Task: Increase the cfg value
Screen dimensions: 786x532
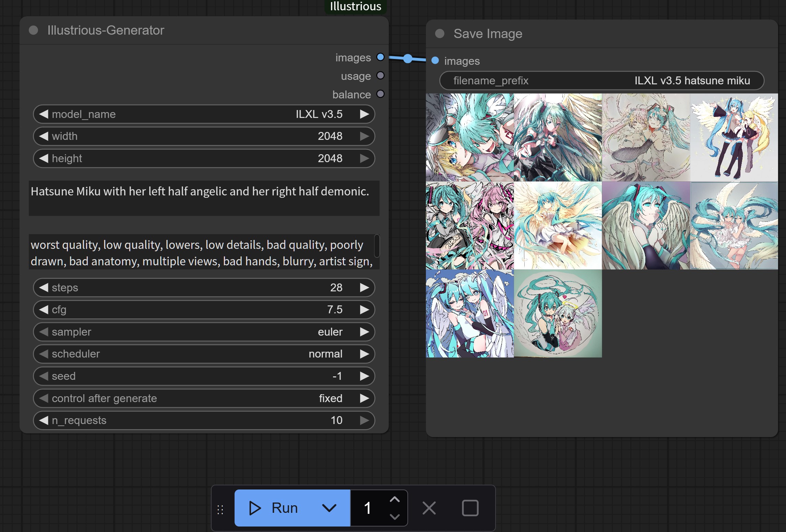Action: click(x=365, y=310)
